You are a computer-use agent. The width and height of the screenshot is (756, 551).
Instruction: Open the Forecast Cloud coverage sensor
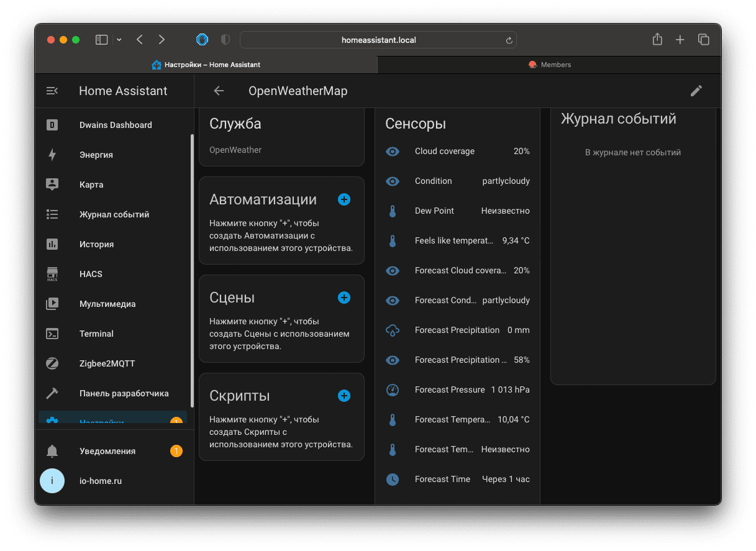coord(457,270)
